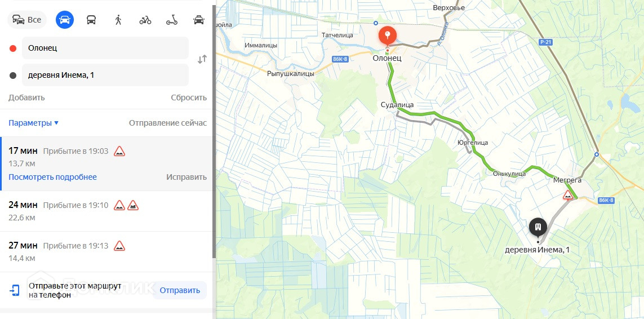
Task: Open Посмотреть подробнее route details
Action: pos(52,177)
